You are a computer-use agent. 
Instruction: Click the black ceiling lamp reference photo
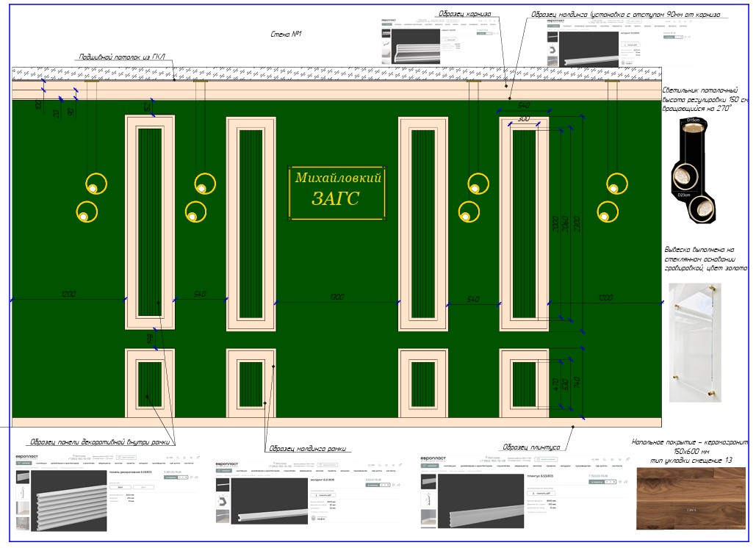click(694, 170)
